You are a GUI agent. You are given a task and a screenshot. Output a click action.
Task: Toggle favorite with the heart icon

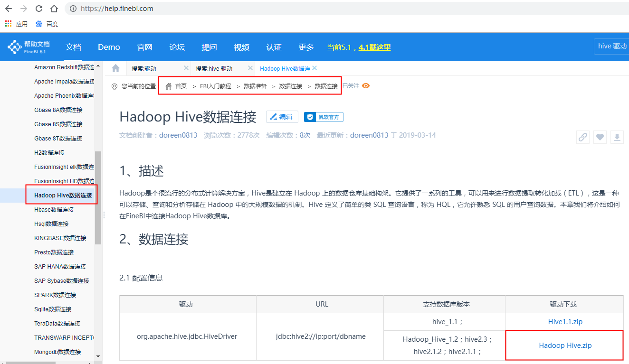pyautogui.click(x=600, y=137)
